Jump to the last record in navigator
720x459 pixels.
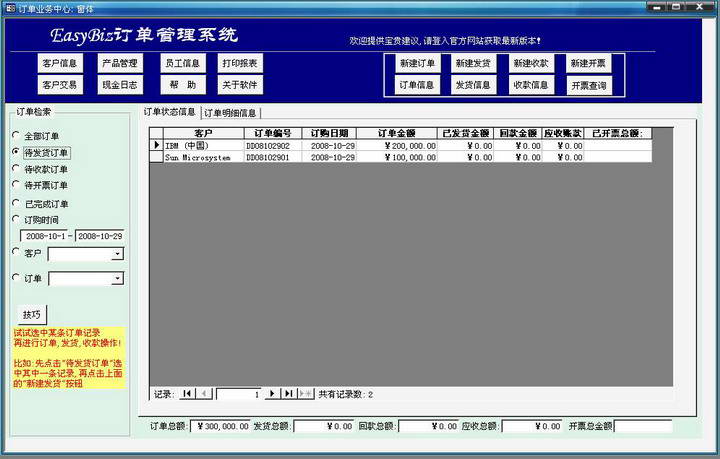[288, 394]
